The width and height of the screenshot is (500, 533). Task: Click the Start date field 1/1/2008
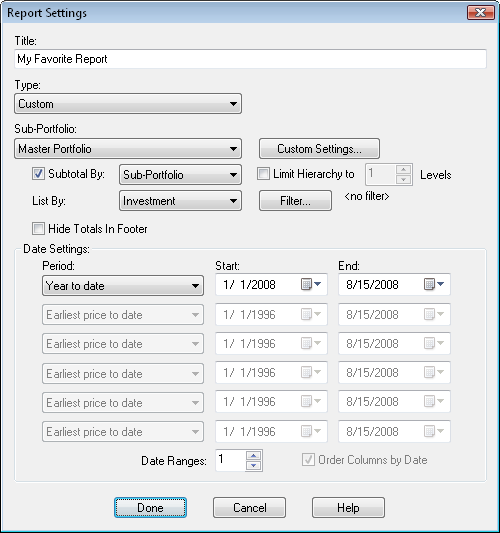point(271,284)
